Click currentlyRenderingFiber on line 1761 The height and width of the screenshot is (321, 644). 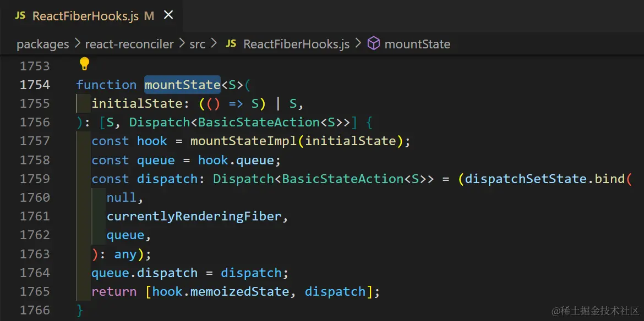[x=194, y=217]
